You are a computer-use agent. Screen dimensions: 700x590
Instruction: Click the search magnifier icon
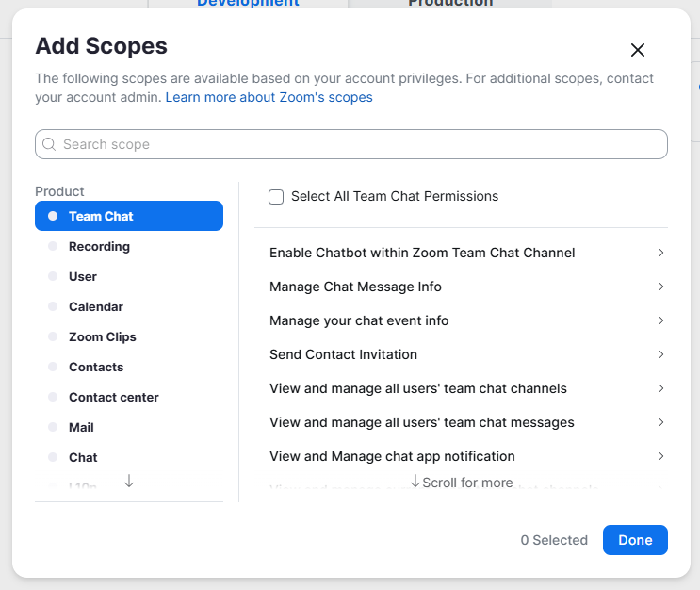coord(49,144)
